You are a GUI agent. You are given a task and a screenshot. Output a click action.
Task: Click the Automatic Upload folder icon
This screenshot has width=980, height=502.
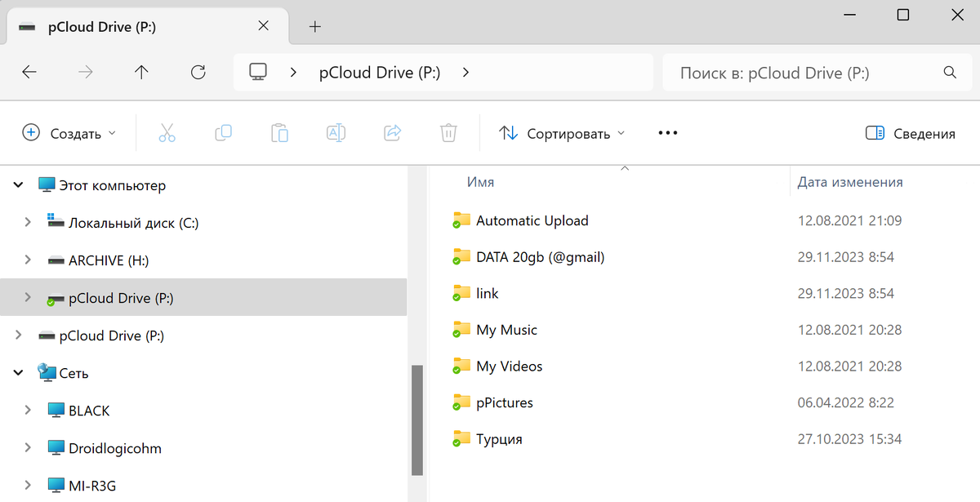tap(462, 220)
